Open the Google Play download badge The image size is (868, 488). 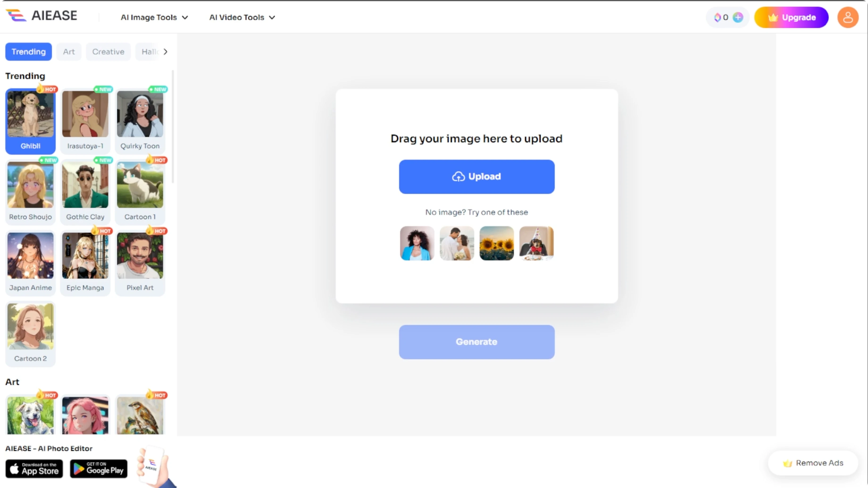tap(99, 468)
